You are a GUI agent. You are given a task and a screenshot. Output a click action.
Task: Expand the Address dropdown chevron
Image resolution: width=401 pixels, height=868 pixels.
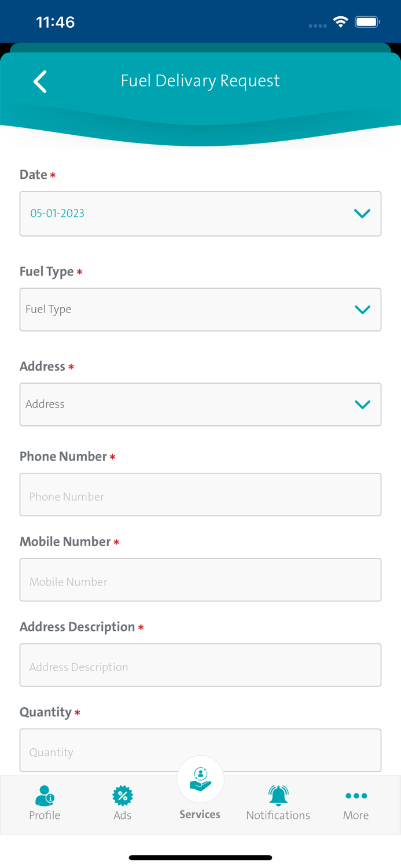click(362, 404)
